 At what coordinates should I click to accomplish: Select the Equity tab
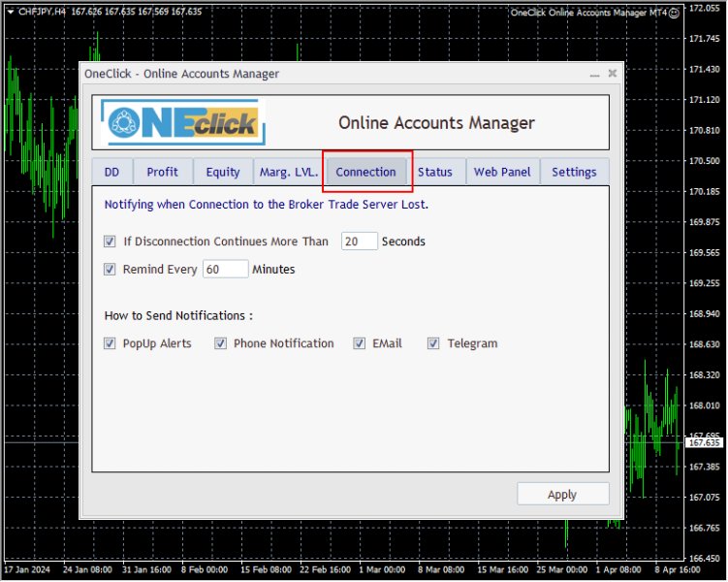pyautogui.click(x=222, y=172)
